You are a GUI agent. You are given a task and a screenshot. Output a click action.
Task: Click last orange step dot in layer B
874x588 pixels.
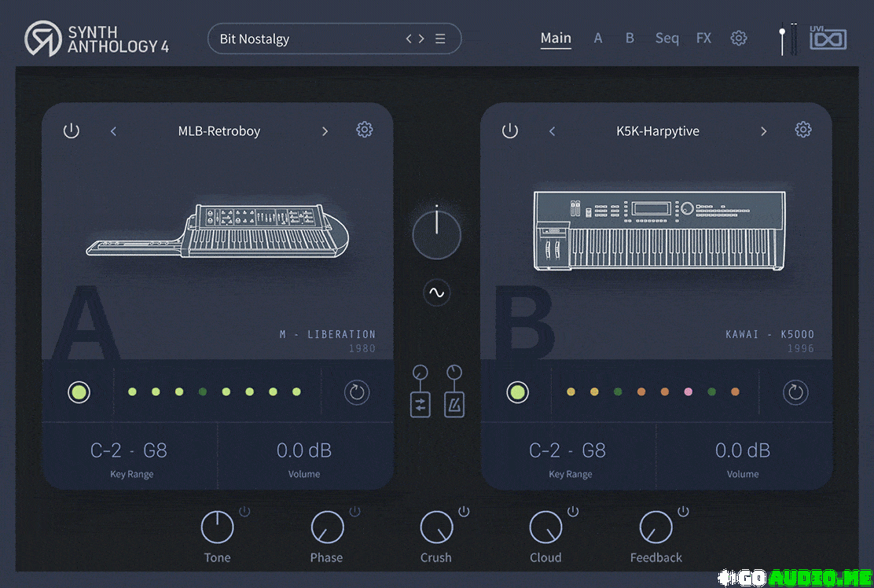click(x=735, y=391)
